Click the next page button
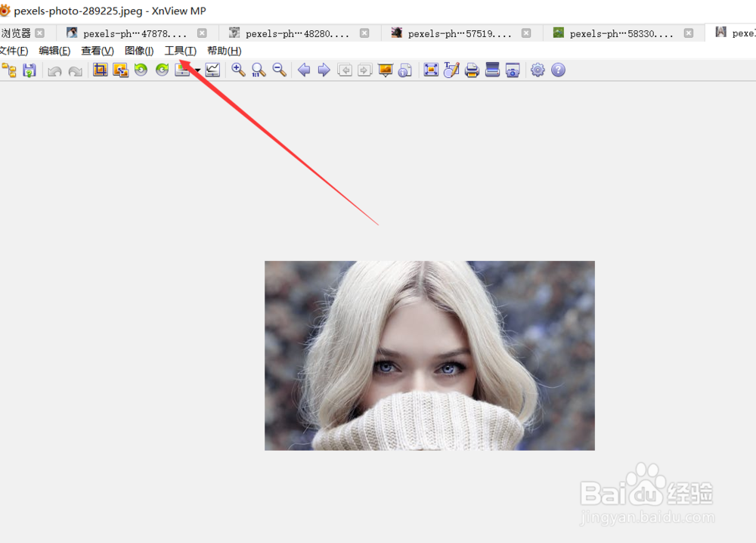 tap(365, 70)
